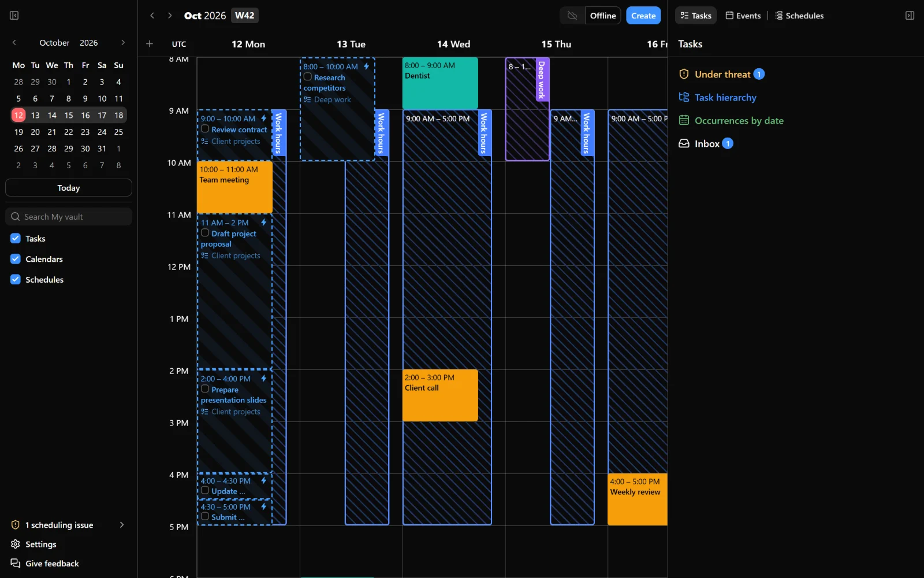The width and height of the screenshot is (924, 578).
Task: Uncheck the Calendars filter checkbox
Action: [x=16, y=259]
